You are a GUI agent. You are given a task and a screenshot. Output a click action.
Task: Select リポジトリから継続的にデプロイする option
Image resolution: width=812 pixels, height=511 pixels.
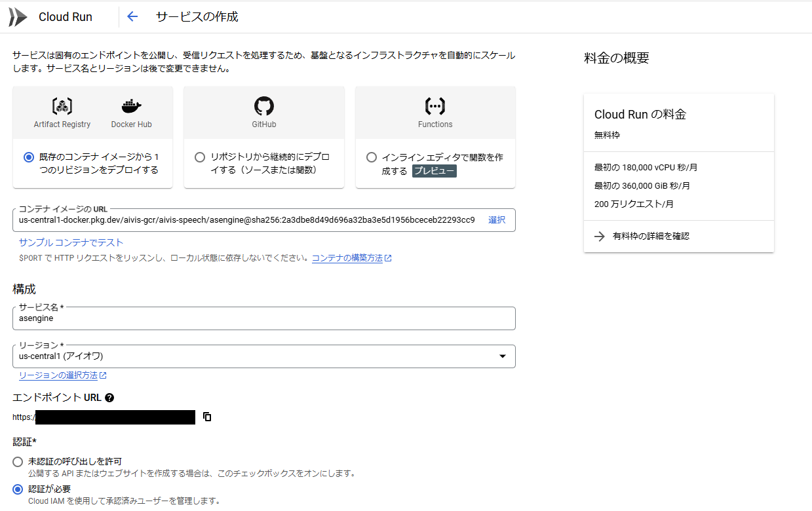tap(200, 157)
